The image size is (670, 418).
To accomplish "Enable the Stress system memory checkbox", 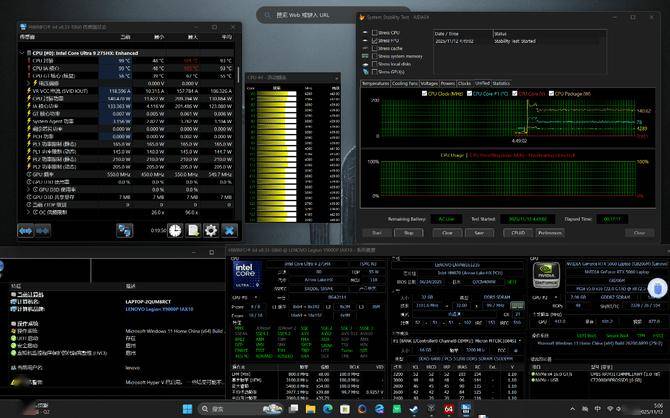I will coord(373,57).
